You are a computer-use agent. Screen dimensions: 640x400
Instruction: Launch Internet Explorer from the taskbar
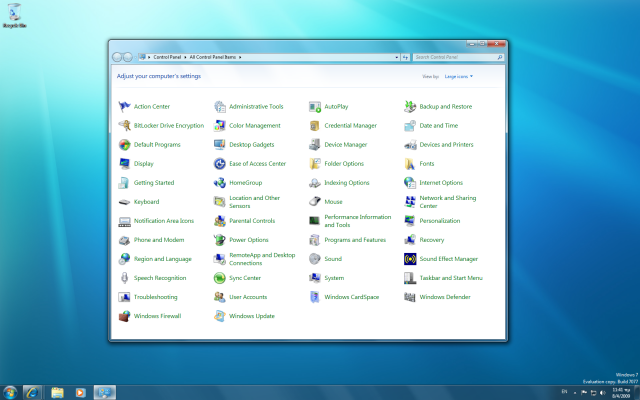32,393
